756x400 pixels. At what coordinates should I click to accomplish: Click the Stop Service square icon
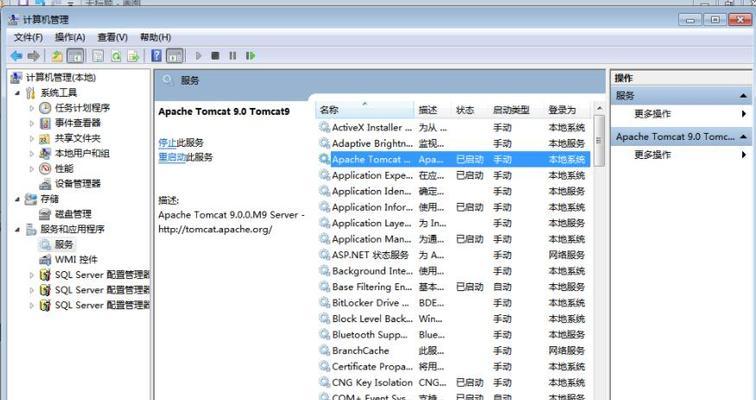pyautogui.click(x=216, y=56)
